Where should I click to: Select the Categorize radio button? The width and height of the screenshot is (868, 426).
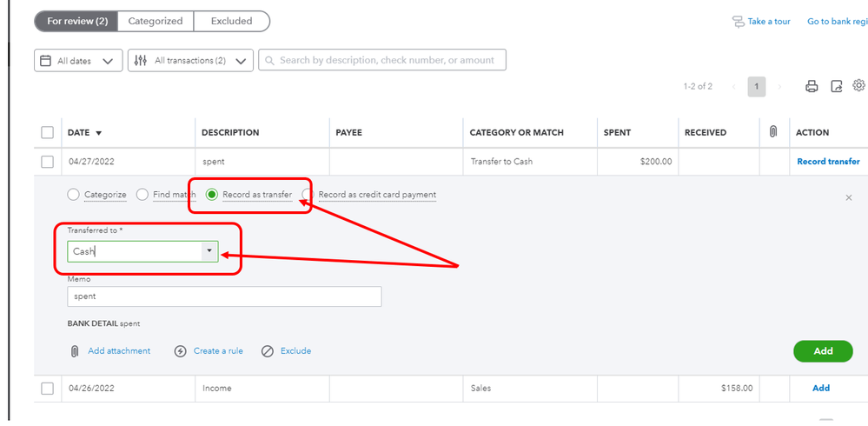click(73, 195)
